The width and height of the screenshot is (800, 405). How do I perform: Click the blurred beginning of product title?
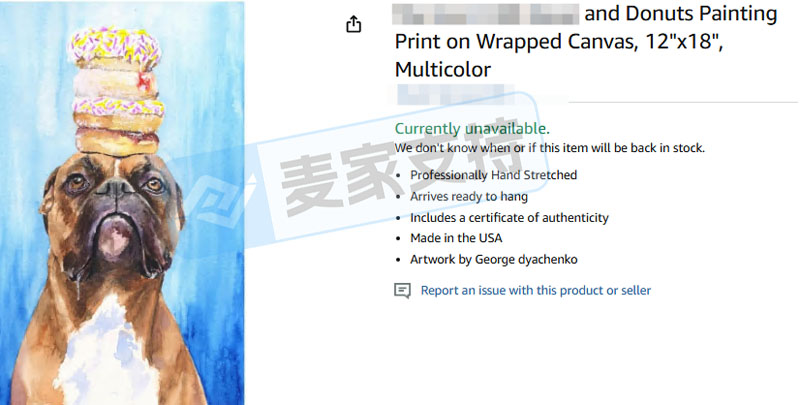pyautogui.click(x=485, y=14)
